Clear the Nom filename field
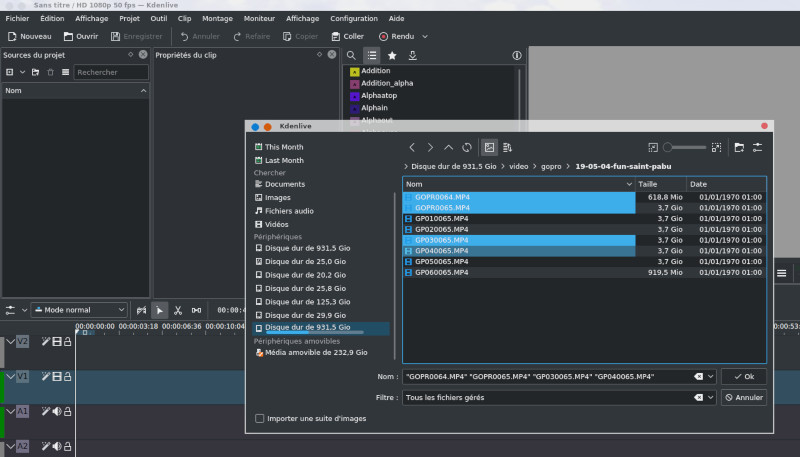The width and height of the screenshot is (800, 457). click(x=698, y=376)
